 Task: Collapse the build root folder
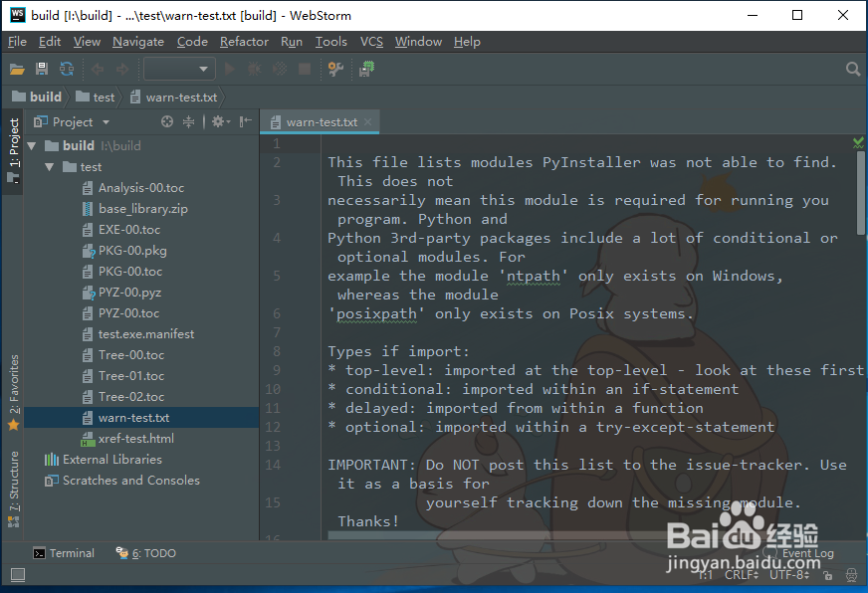coord(32,146)
